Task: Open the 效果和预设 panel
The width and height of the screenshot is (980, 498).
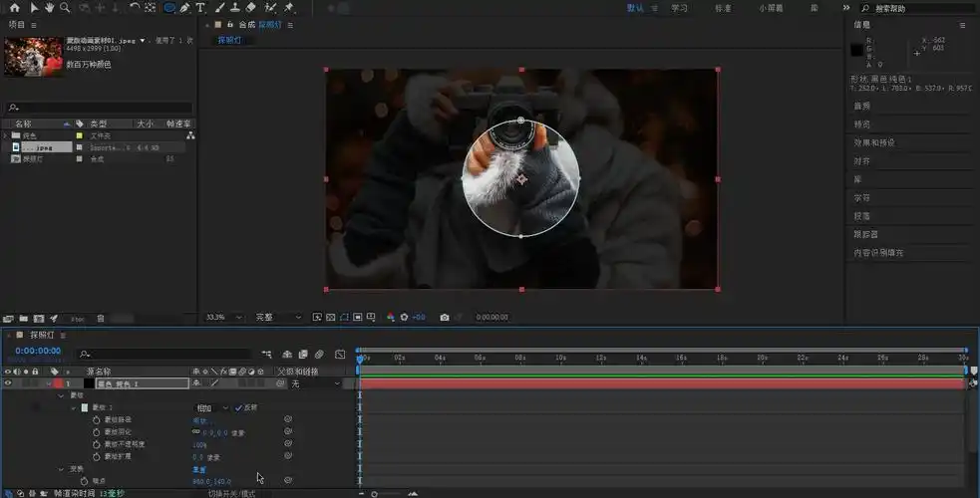Action: (873, 142)
